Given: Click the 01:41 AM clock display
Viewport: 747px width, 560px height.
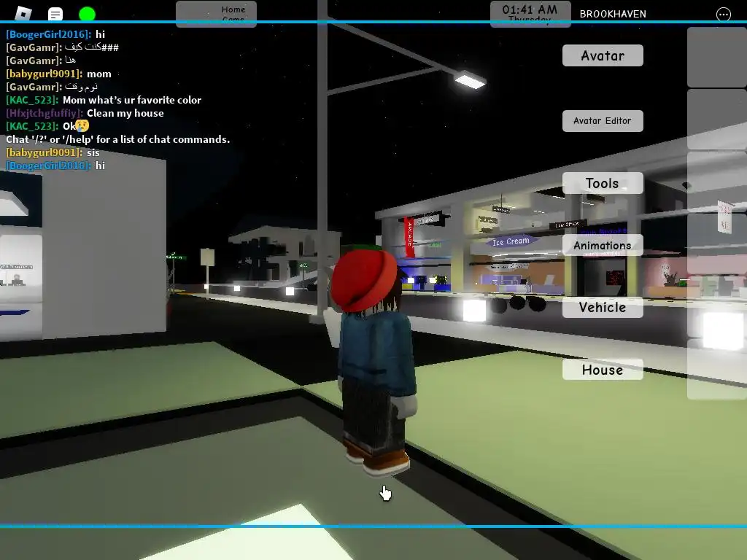Looking at the screenshot, I should click(530, 13).
